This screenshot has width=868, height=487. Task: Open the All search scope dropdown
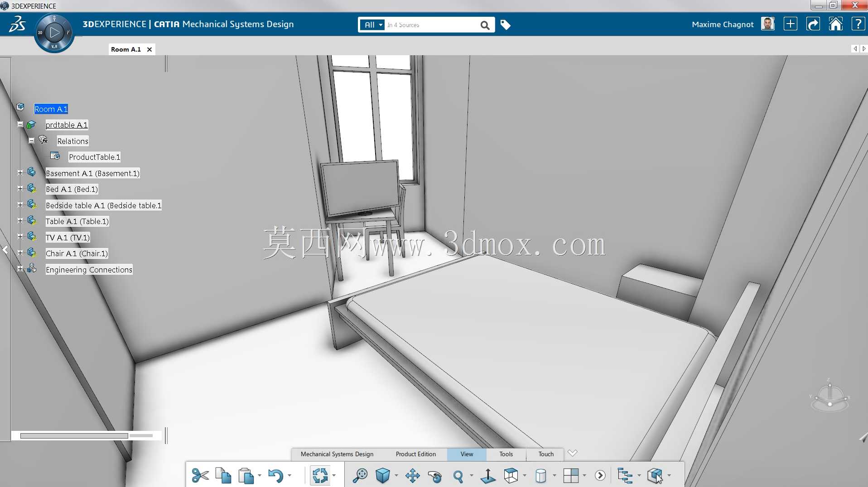point(373,25)
